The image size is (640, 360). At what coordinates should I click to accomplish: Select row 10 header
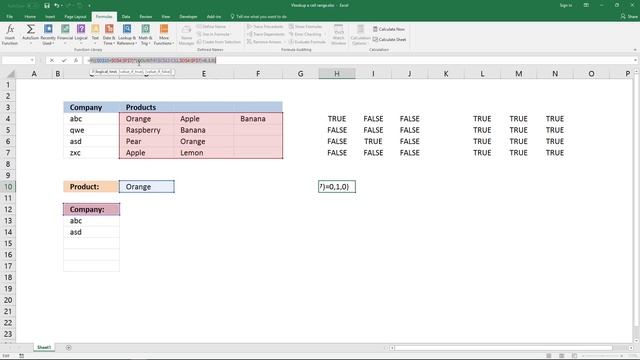click(8, 187)
